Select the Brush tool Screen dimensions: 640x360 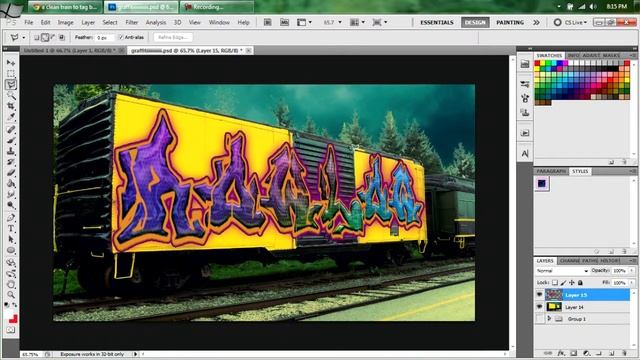[11, 140]
